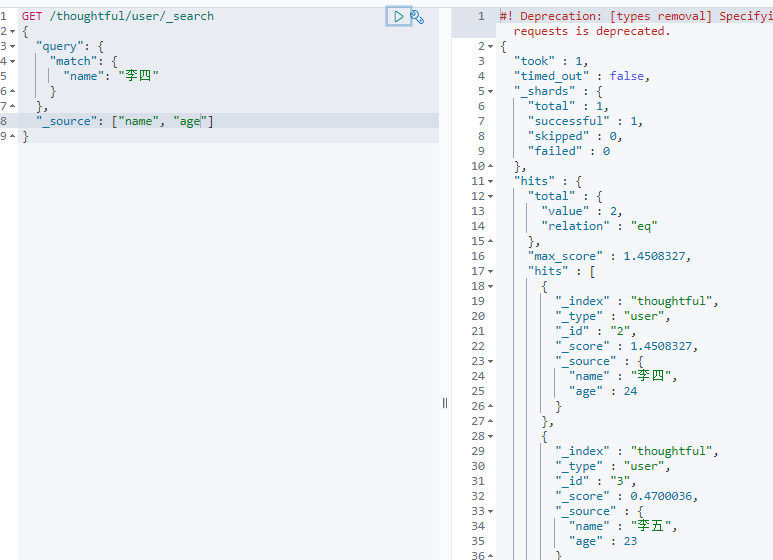Collapse the first hit object at line 18

tap(491, 286)
